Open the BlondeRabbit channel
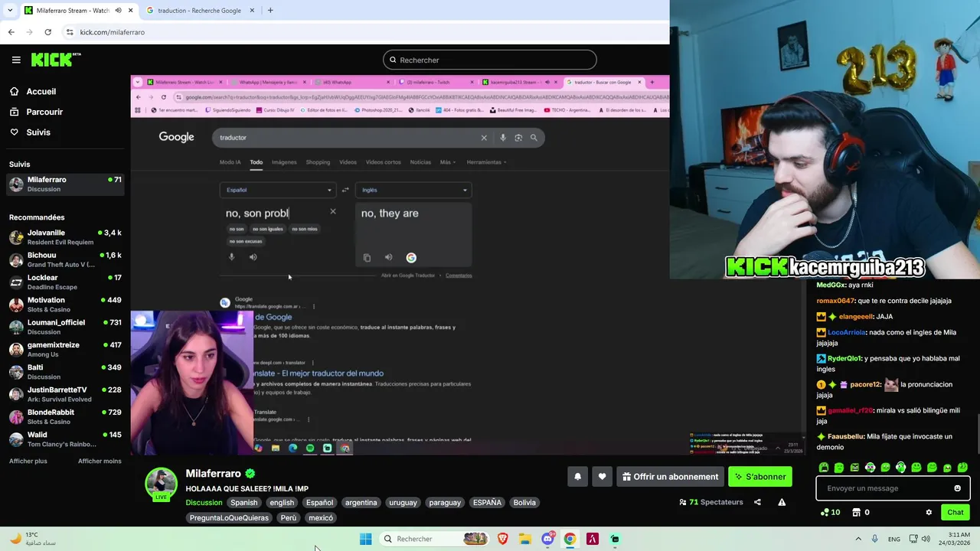 pyautogui.click(x=65, y=417)
